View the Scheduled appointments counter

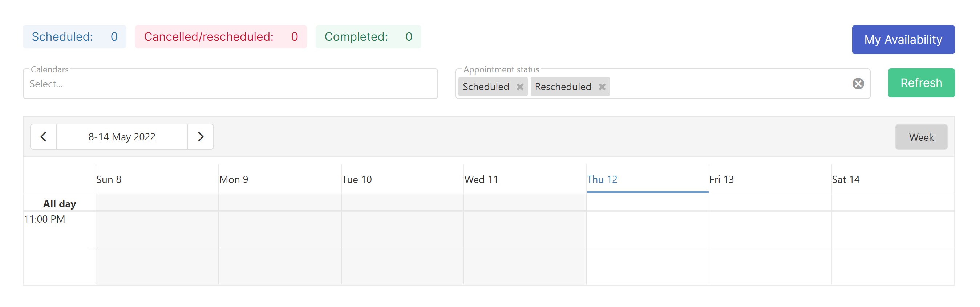[x=74, y=37]
